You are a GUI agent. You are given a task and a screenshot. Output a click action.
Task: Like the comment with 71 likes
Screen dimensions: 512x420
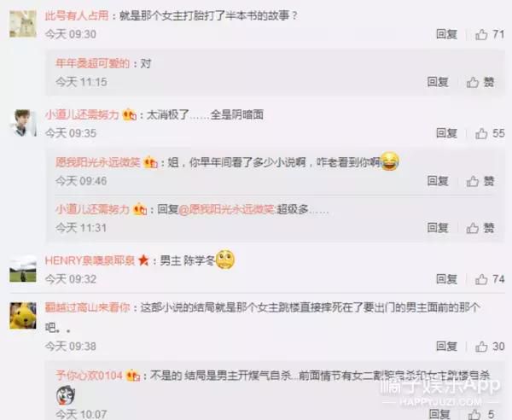pyautogui.click(x=490, y=34)
